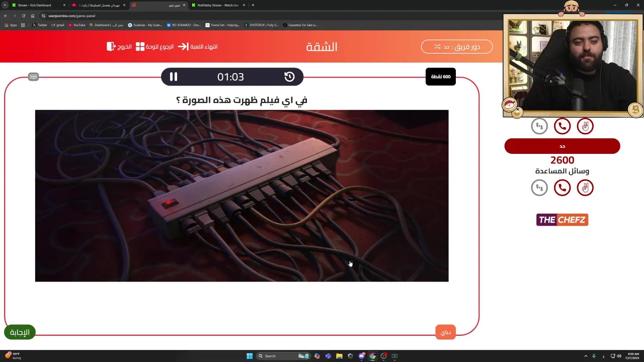
Task: Open the SHOTDECK bookmark
Action: tap(261, 25)
